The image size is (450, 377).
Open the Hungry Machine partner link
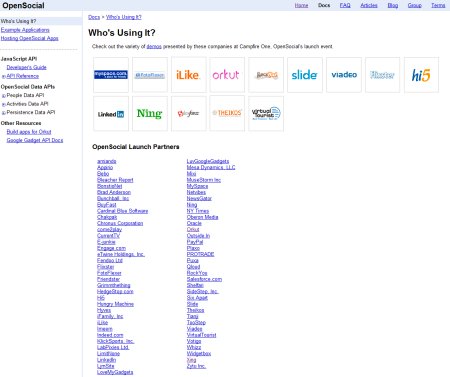115,304
